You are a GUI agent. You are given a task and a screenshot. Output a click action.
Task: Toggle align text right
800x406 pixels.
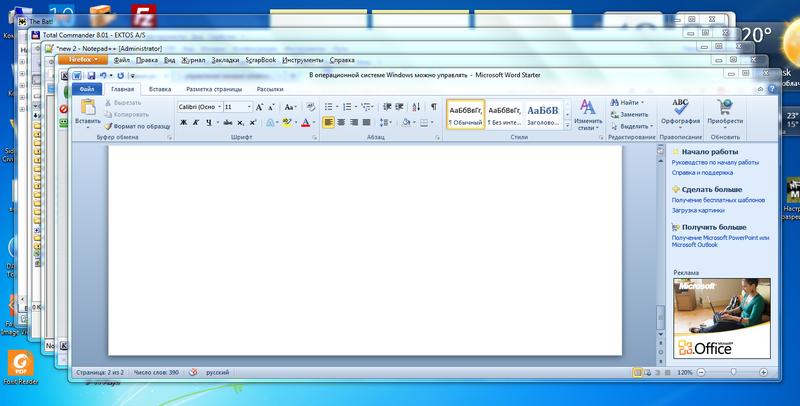point(354,122)
